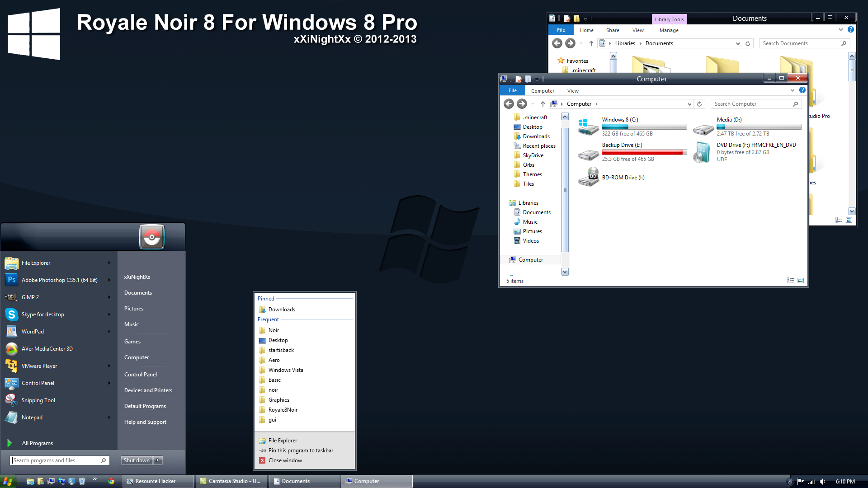Image resolution: width=868 pixels, height=488 pixels.
Task: Open help in Documents window
Action: [x=851, y=29]
